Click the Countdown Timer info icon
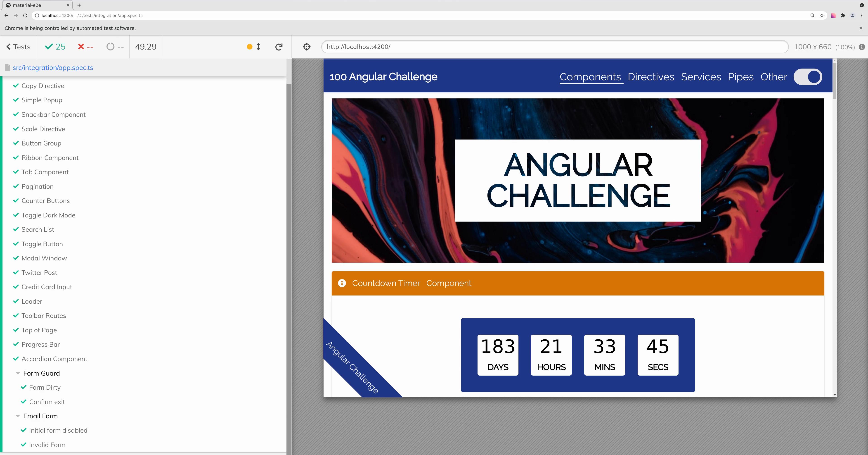868x455 pixels. (342, 283)
